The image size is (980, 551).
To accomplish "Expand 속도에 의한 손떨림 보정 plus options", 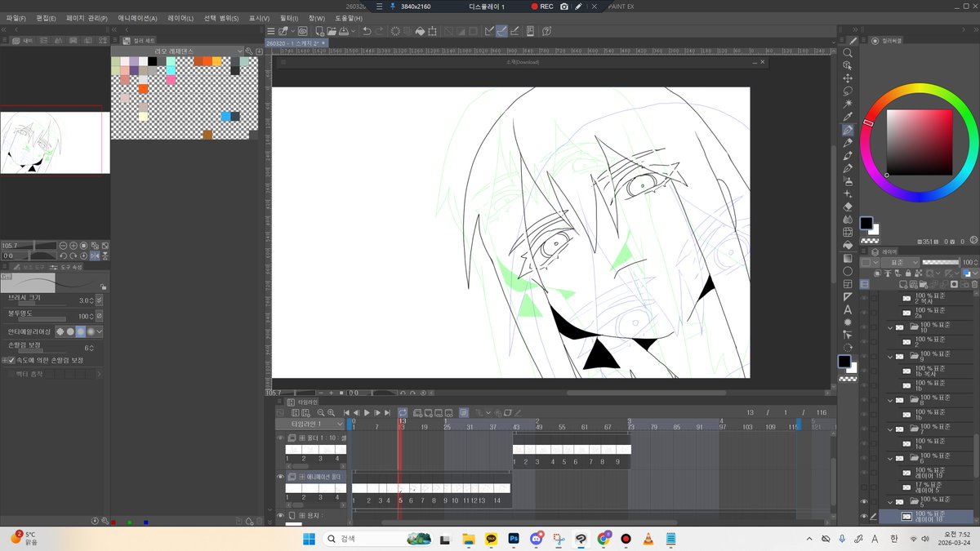I will [4, 360].
